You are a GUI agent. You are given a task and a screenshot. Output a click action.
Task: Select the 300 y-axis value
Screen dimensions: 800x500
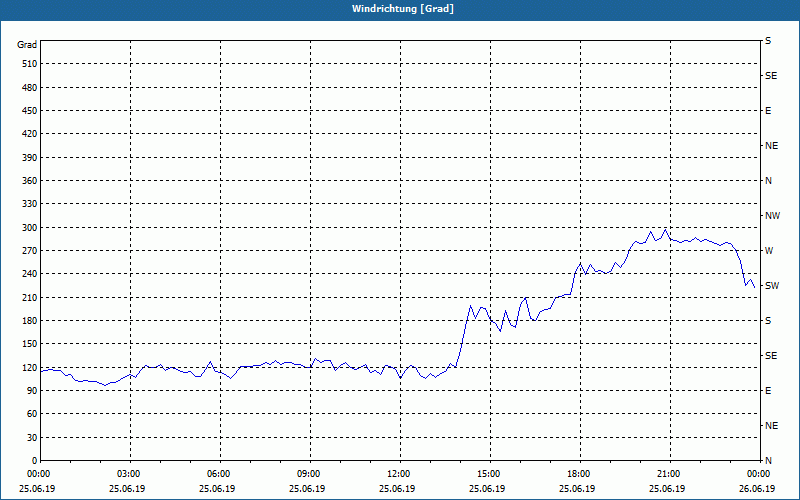coord(30,227)
